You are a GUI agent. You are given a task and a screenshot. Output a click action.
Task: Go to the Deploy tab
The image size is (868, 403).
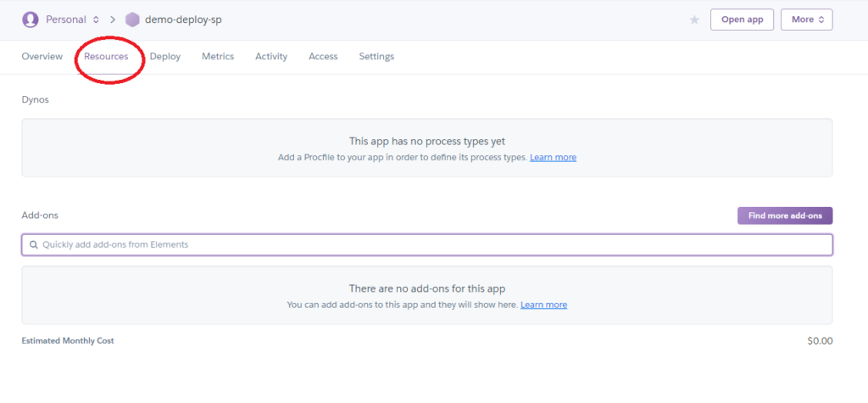click(165, 56)
